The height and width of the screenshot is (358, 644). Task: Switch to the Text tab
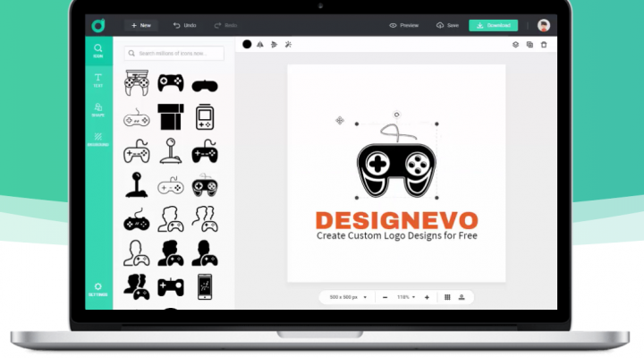[98, 80]
